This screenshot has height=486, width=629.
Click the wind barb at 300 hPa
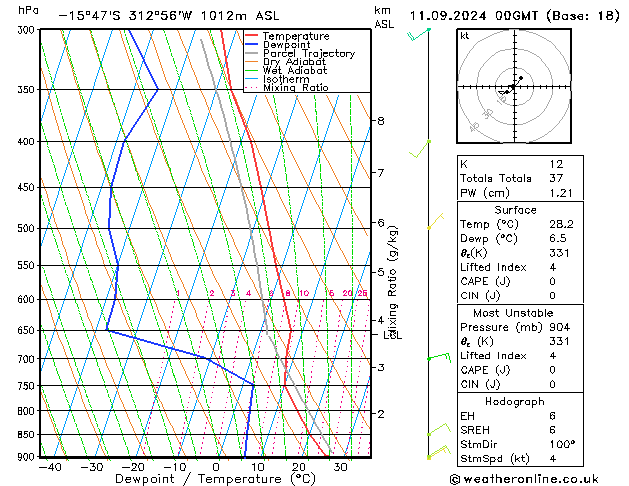tap(419, 34)
